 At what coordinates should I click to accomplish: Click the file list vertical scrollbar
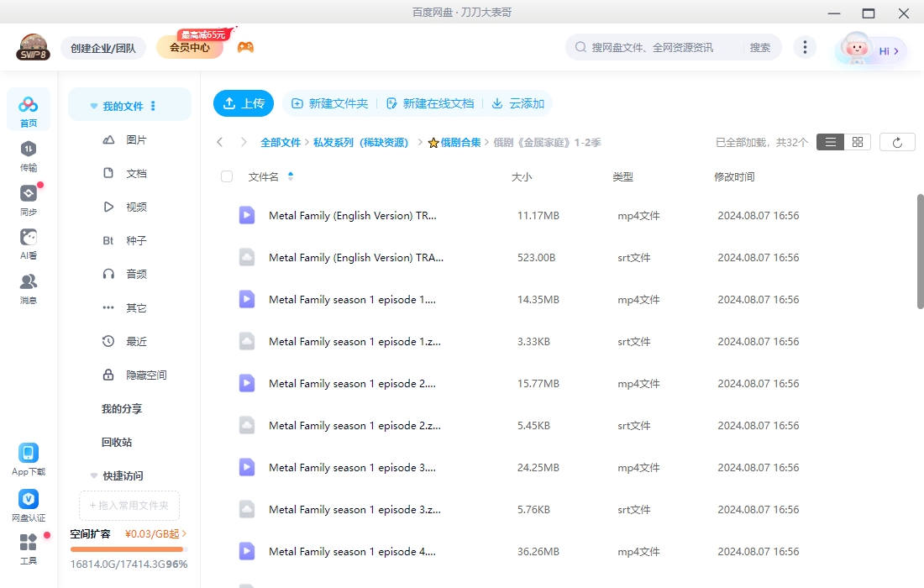pyautogui.click(x=920, y=251)
